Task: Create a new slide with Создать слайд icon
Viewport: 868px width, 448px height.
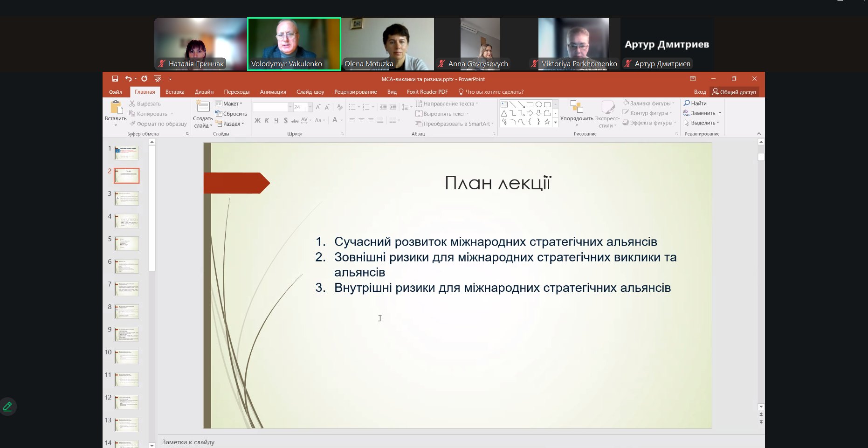Action: 203,107
